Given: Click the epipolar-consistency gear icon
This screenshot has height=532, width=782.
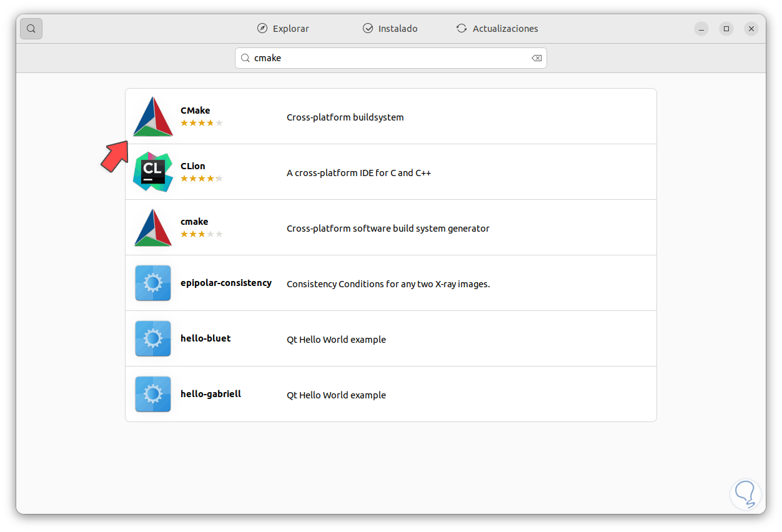Looking at the screenshot, I should coord(153,283).
